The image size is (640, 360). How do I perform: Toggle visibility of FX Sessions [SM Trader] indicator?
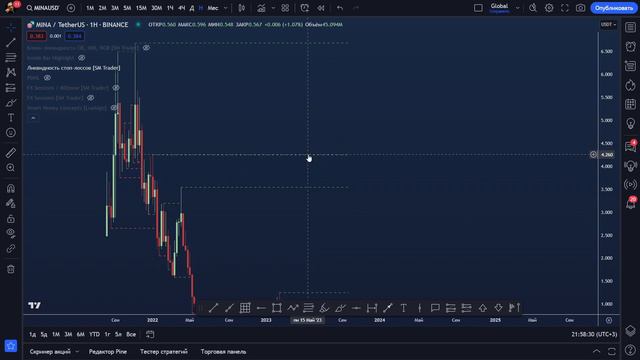pyautogui.click(x=91, y=98)
